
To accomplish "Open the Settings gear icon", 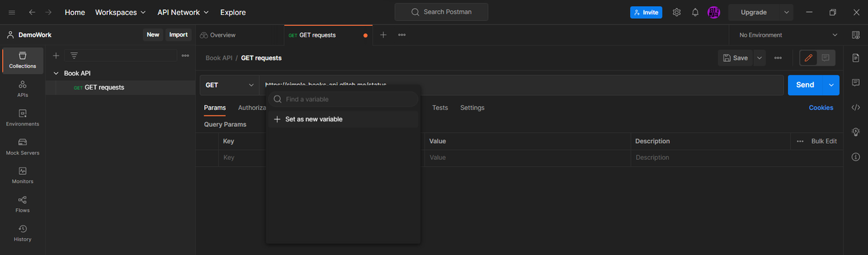I will [676, 12].
